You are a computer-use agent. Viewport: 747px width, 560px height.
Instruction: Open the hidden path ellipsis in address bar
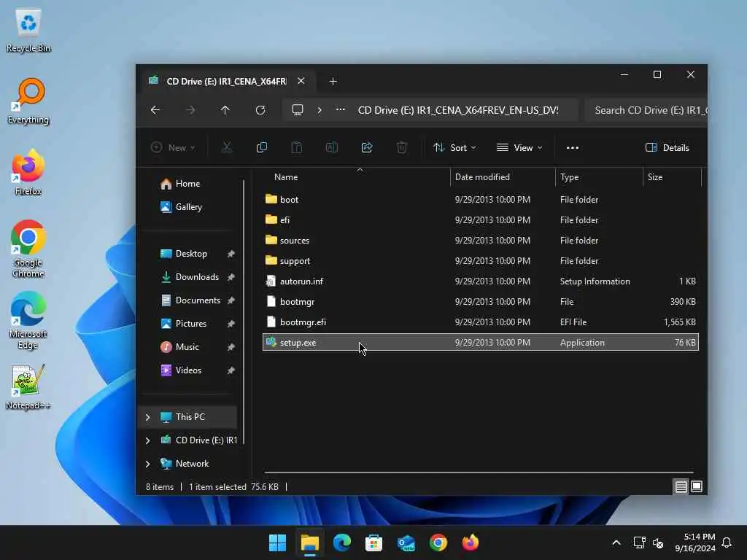(340, 110)
